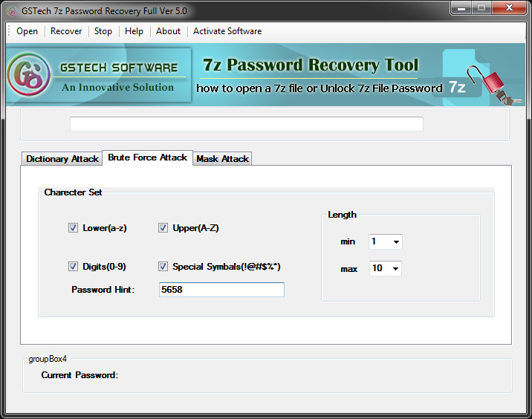This screenshot has height=419, width=532.
Task: Click the GSTech app icon in title bar
Action: [x=11, y=10]
